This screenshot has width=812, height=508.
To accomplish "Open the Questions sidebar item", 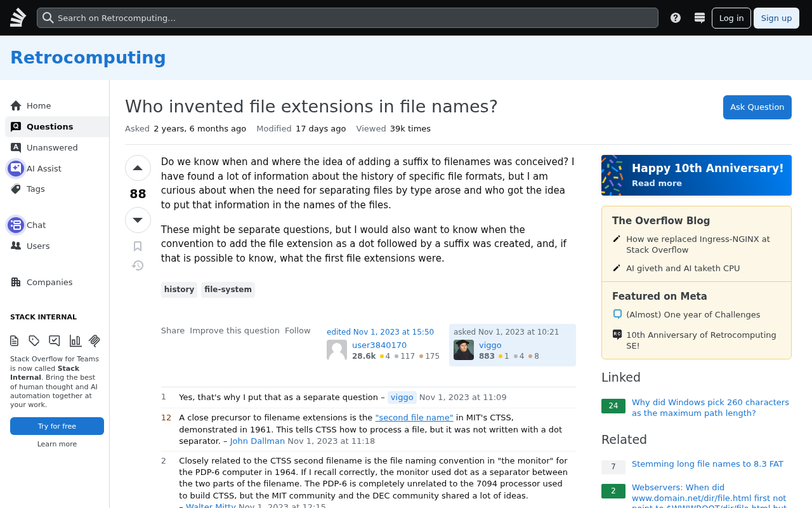I will (x=57, y=126).
